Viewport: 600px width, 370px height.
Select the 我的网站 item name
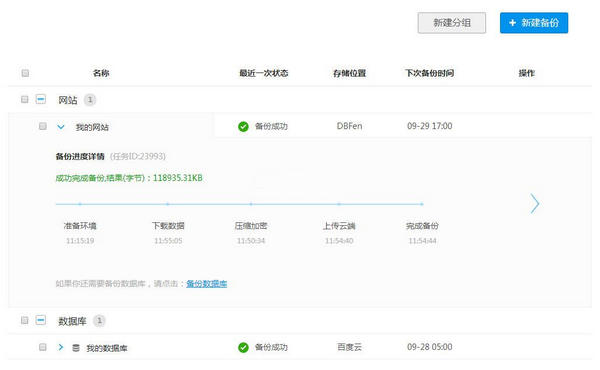click(92, 127)
